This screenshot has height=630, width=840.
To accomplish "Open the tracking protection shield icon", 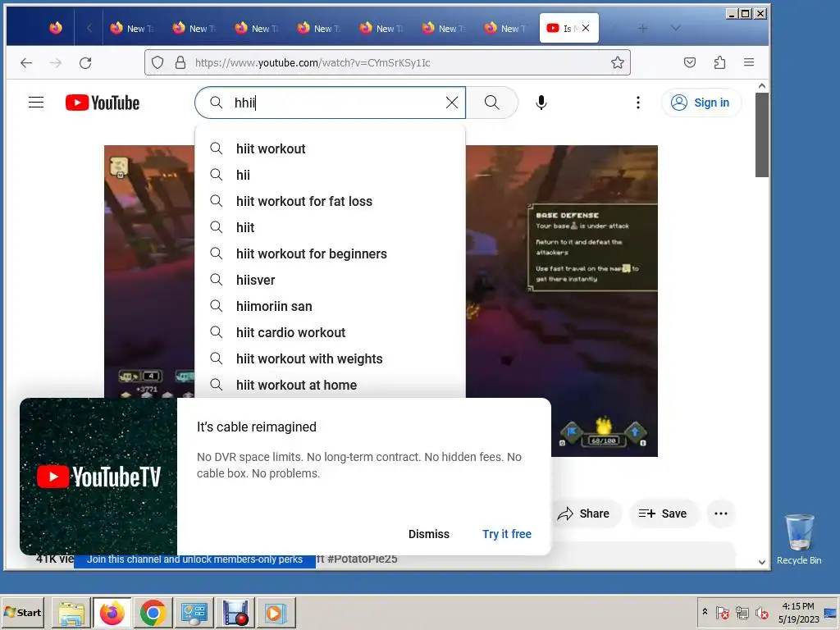I will (x=157, y=62).
